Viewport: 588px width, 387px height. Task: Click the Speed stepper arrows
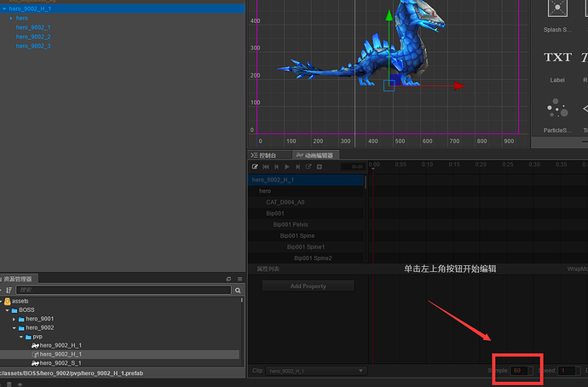tap(579, 371)
